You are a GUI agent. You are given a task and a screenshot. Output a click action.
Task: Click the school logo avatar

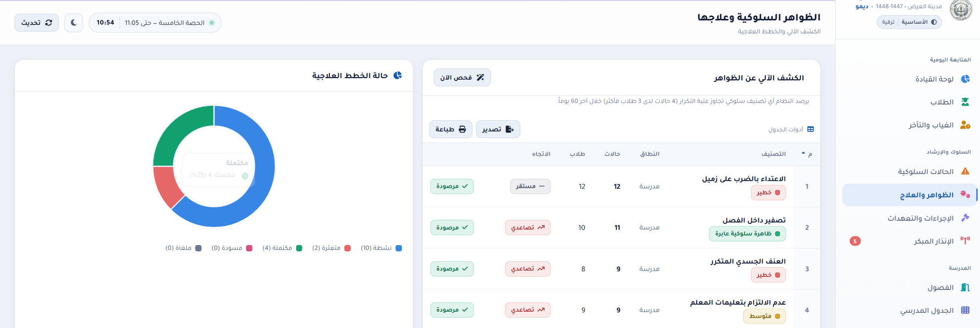pyautogui.click(x=961, y=10)
